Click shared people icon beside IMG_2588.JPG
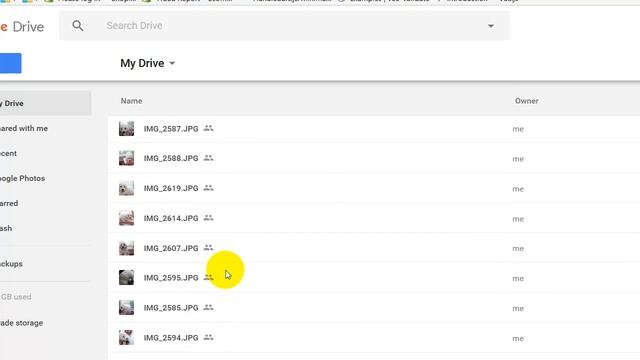This screenshot has height=360, width=640. coord(208,158)
